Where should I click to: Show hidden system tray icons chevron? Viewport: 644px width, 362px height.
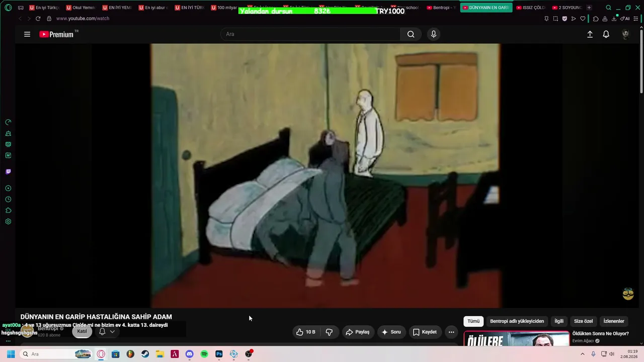point(583,354)
